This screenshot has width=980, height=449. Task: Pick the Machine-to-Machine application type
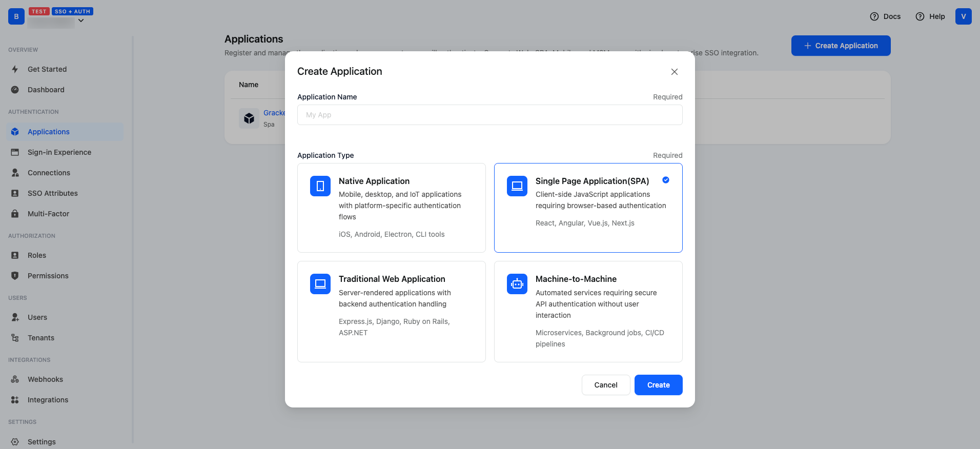(588, 312)
